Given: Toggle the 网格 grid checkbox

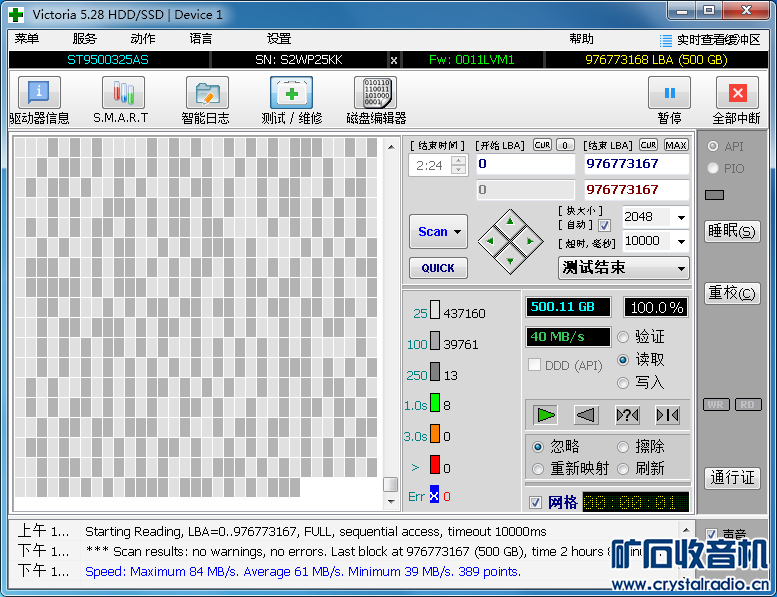Looking at the screenshot, I should [535, 502].
